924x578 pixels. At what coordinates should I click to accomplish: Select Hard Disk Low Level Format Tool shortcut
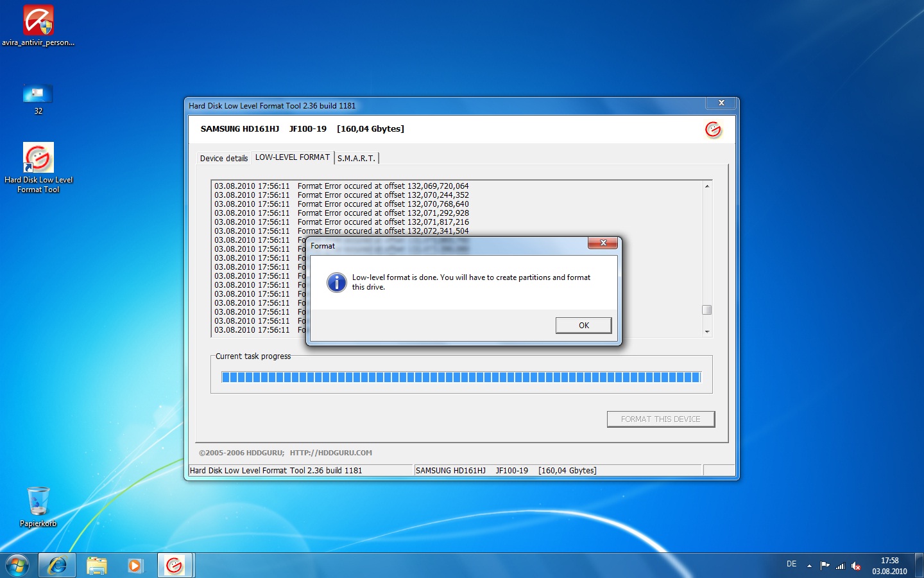click(x=38, y=168)
